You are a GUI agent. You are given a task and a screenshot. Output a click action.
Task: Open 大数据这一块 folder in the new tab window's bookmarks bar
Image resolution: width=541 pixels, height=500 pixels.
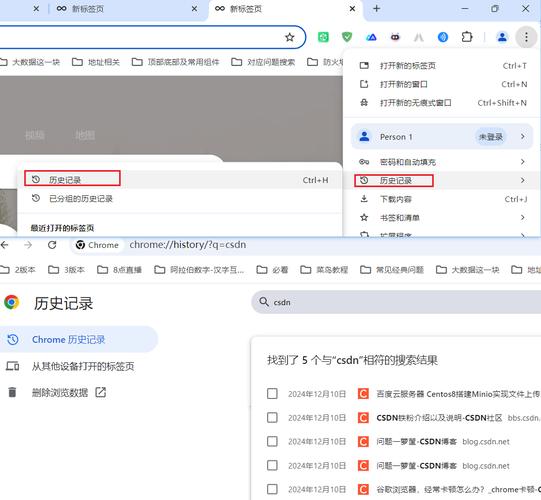pyautogui.click(x=30, y=62)
